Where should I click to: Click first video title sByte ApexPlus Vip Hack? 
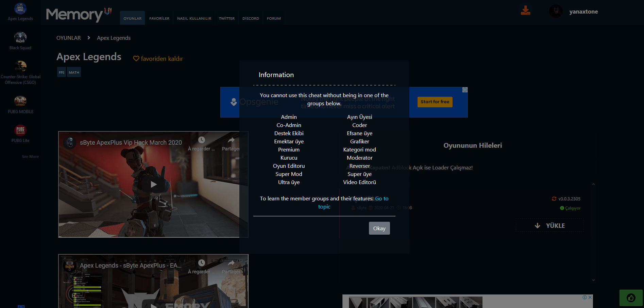pyautogui.click(x=131, y=143)
